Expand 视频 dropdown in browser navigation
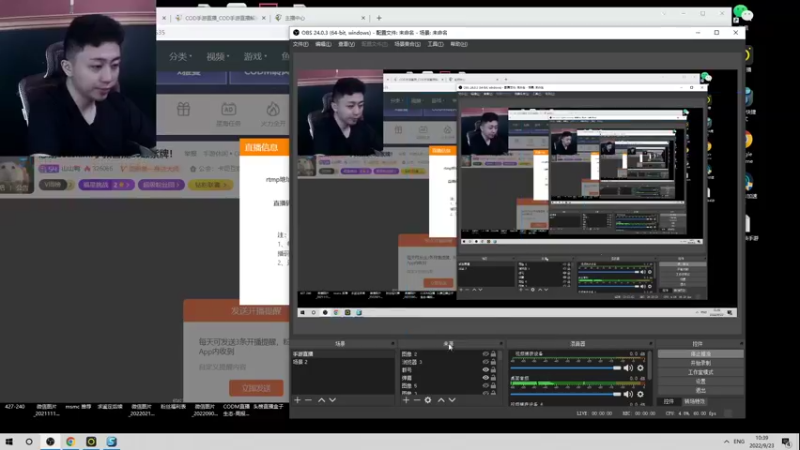The height and width of the screenshot is (450, 800). 218,56
